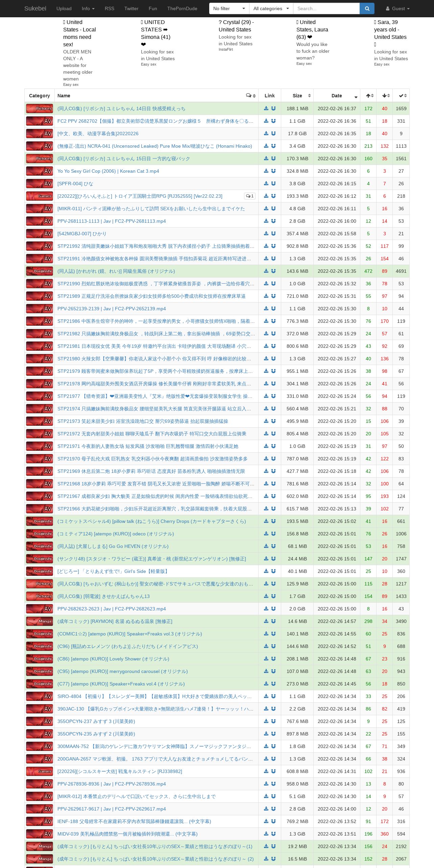Viewport: 434px width, 868px height.
Task: Open magnet link for [SPFR-004] row
Action: coord(273,184)
